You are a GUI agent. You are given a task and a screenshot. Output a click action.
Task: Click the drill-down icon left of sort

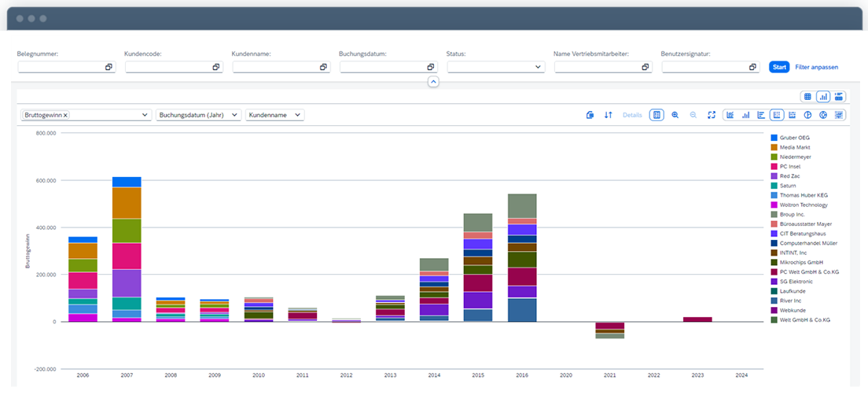click(x=590, y=115)
